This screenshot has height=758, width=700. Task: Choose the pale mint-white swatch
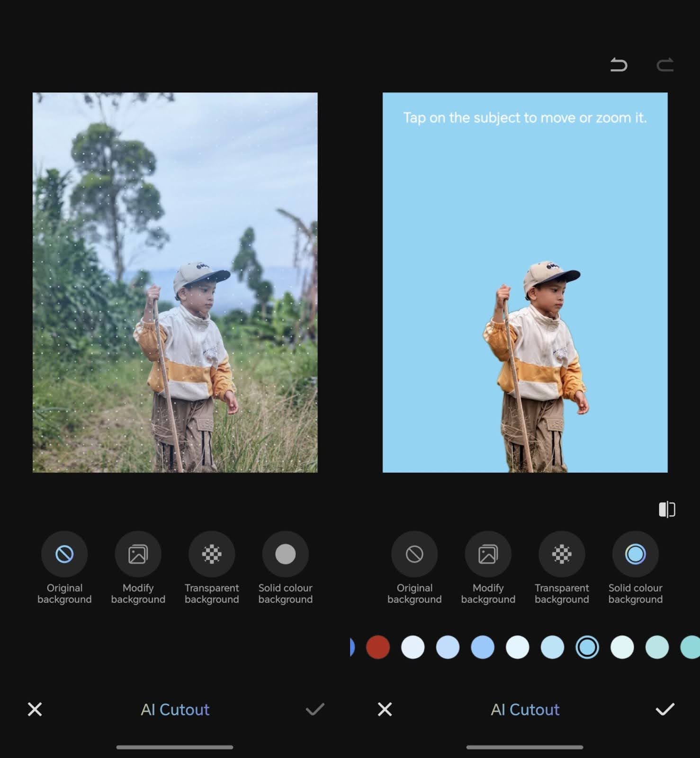tap(622, 647)
